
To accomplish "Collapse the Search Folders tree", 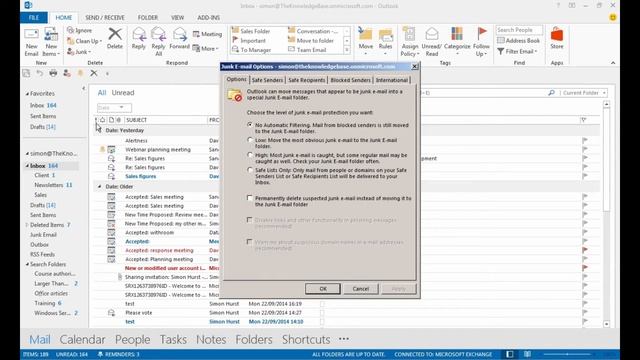I will (x=27, y=264).
